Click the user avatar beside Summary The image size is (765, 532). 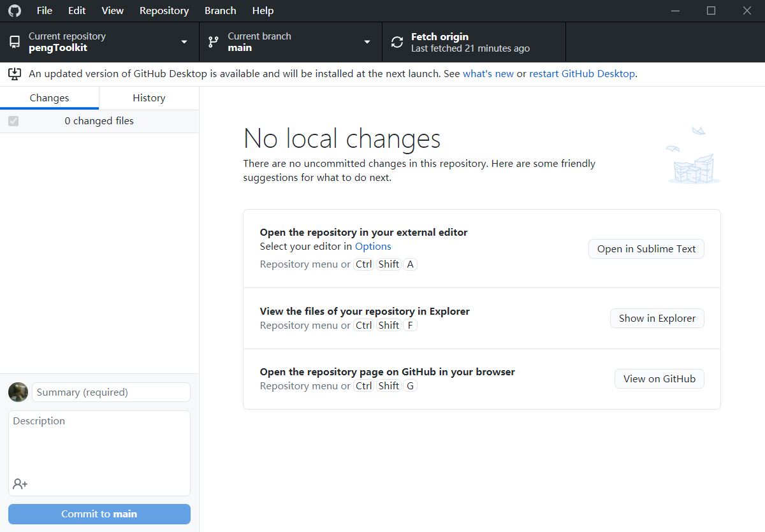tap(18, 392)
